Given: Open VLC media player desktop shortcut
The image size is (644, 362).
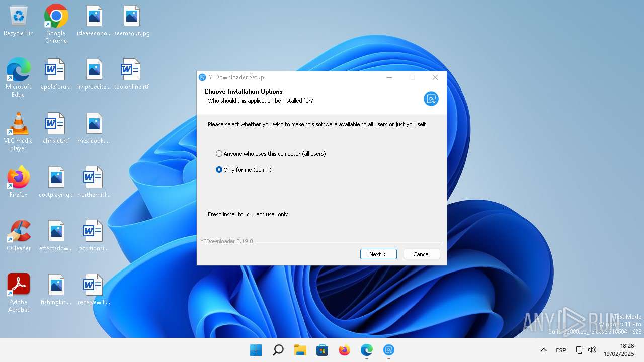Looking at the screenshot, I should (19, 131).
